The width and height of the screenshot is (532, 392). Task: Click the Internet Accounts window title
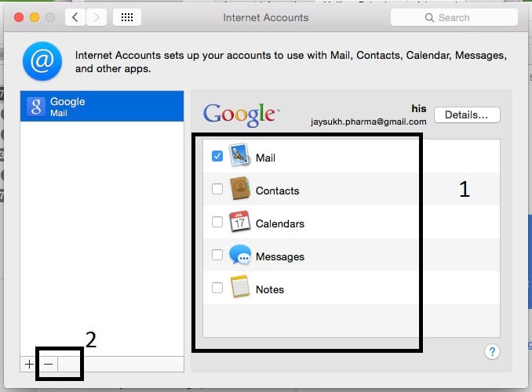tap(266, 17)
